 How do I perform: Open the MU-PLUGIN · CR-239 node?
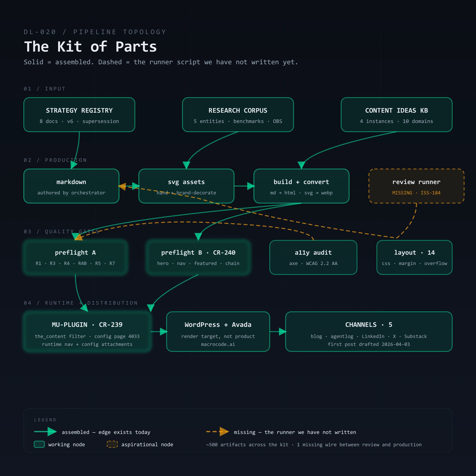coord(87,332)
